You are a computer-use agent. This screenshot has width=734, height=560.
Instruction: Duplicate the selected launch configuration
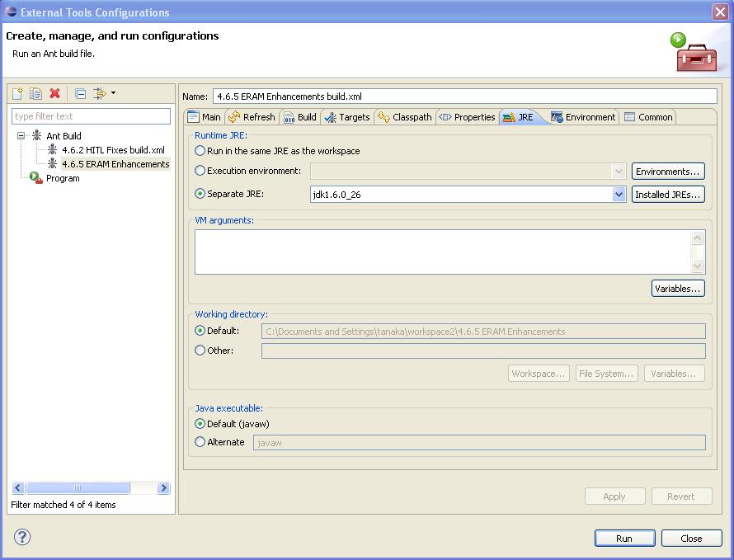35,94
